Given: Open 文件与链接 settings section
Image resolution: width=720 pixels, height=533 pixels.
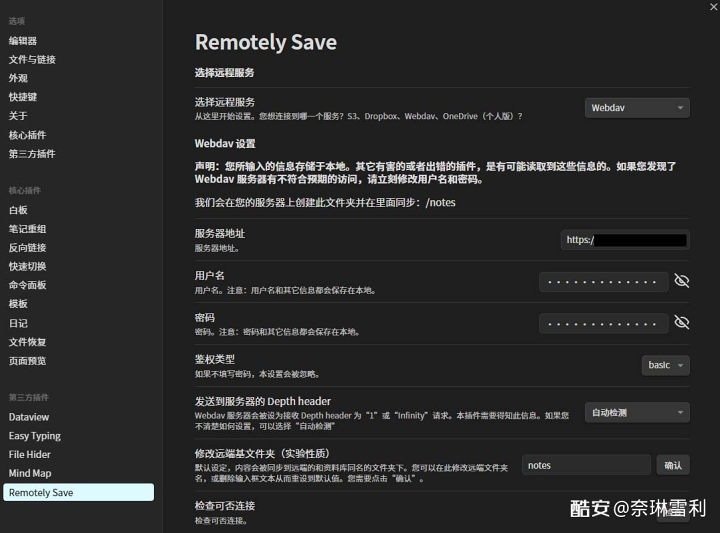Looking at the screenshot, I should [32, 60].
